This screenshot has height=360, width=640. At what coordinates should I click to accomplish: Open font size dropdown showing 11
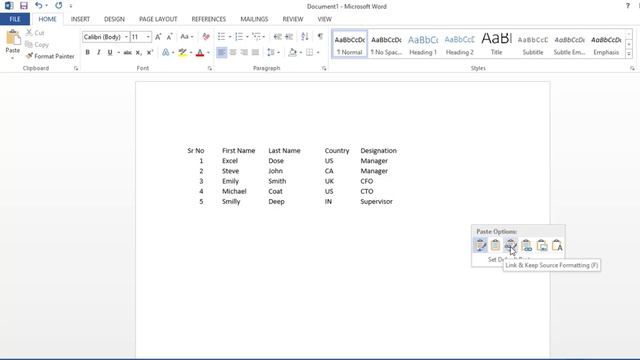pyautogui.click(x=148, y=37)
